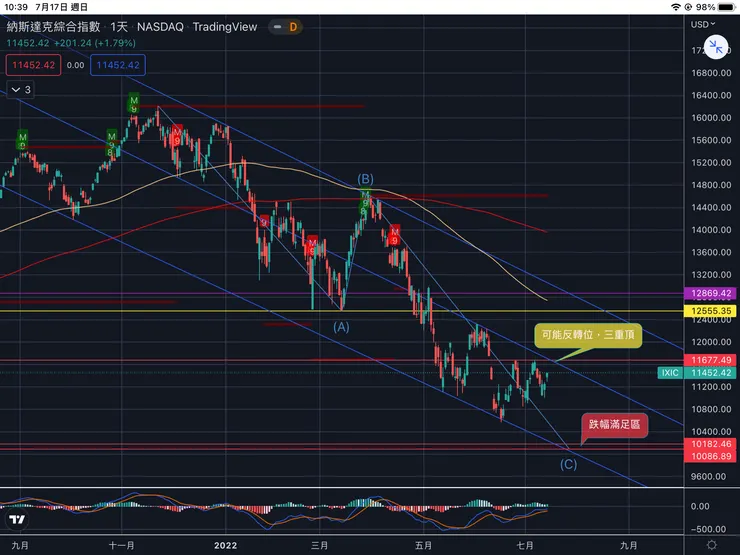The width and height of the screenshot is (740, 555).
Task: Click the TradingView logo icon
Action: tap(17, 520)
